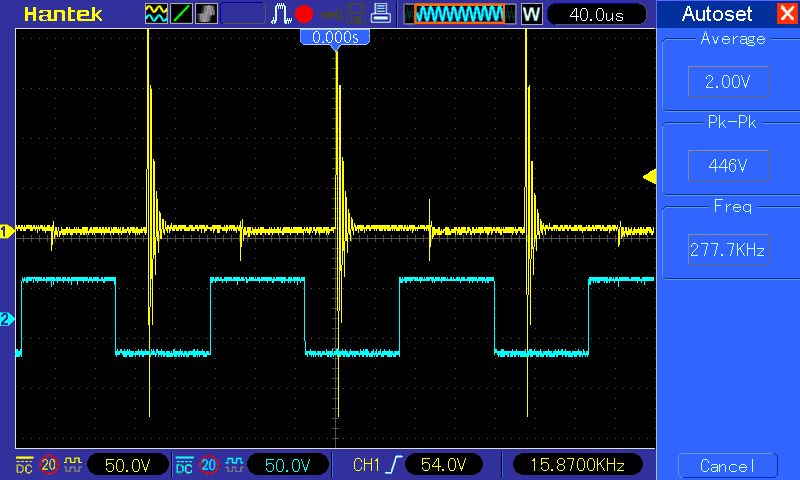Click the dual-waveform display icon
This screenshot has width=800, height=480.
click(156, 14)
